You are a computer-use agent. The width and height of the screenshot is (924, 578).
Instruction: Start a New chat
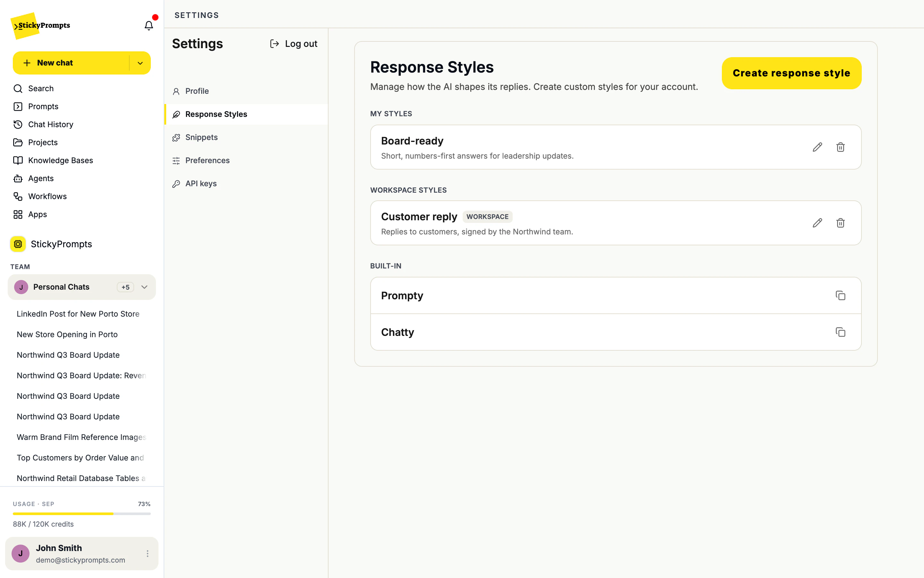tap(72, 63)
